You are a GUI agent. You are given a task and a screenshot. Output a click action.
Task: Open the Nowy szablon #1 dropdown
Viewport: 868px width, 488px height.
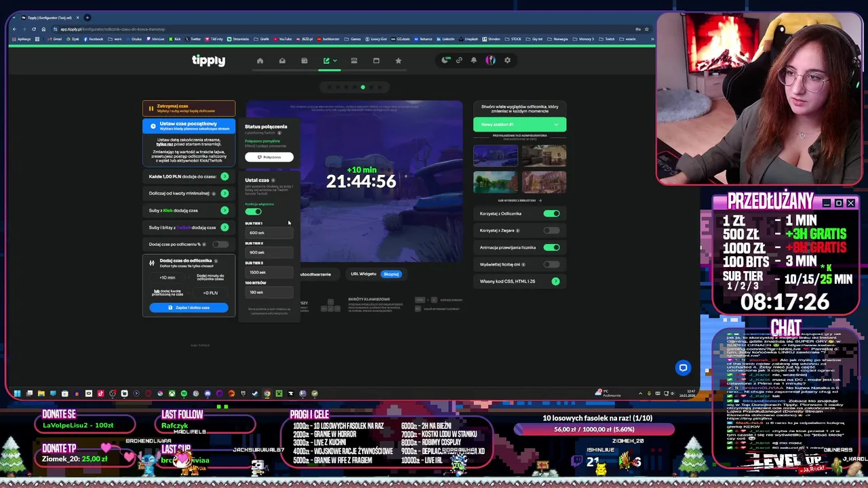pyautogui.click(x=519, y=124)
